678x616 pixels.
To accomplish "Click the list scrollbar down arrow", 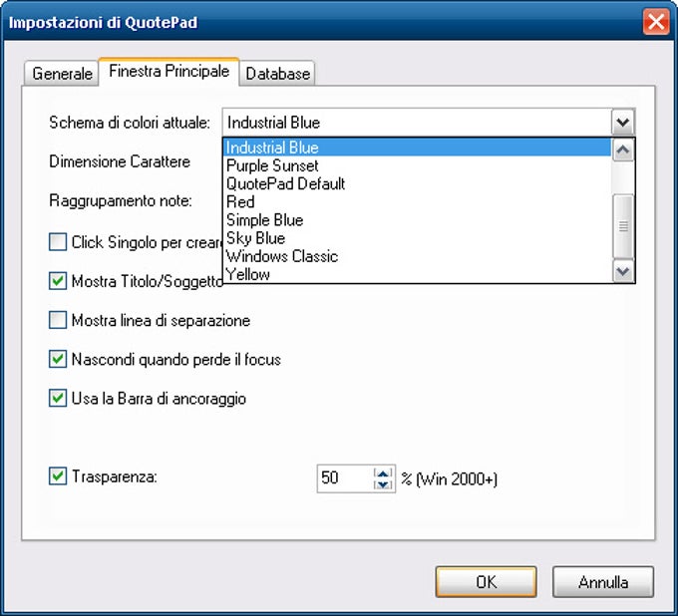I will tap(623, 271).
